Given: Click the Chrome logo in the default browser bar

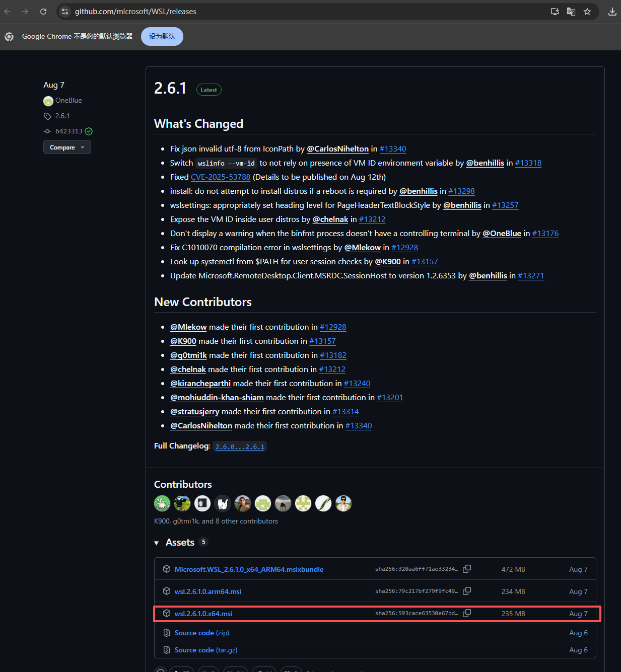Looking at the screenshot, I should [9, 36].
